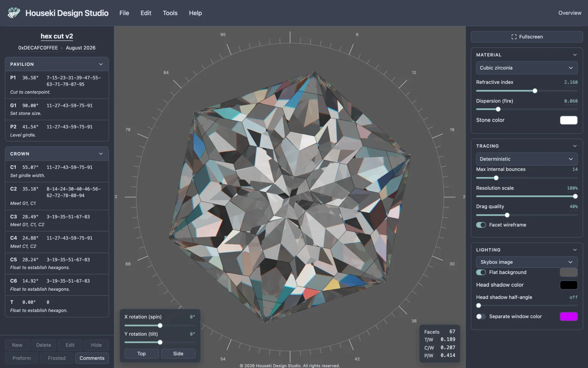Open the Deterministic tracing mode dropdown
The width and height of the screenshot is (588, 368).
pyautogui.click(x=527, y=159)
